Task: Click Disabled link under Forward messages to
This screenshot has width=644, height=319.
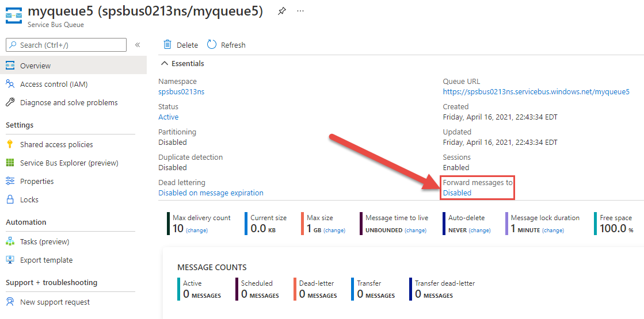Action: [x=457, y=193]
